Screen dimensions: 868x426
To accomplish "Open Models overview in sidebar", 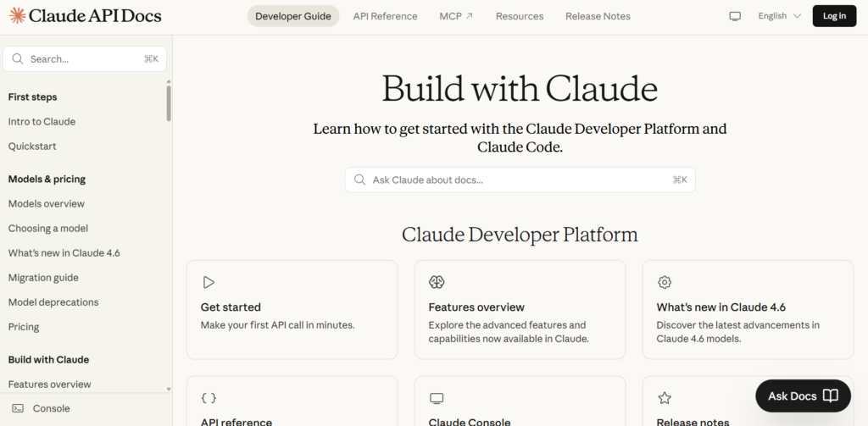I will click(47, 203).
